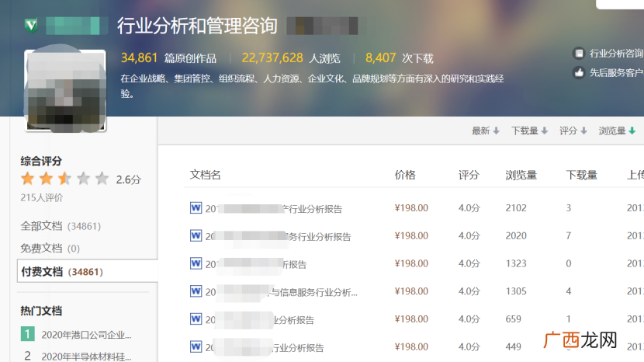
Task: Click the view count 1323
Action: [x=516, y=263]
